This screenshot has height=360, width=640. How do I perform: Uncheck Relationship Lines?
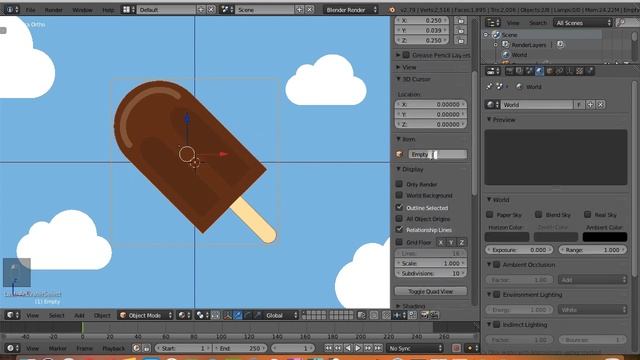(399, 229)
